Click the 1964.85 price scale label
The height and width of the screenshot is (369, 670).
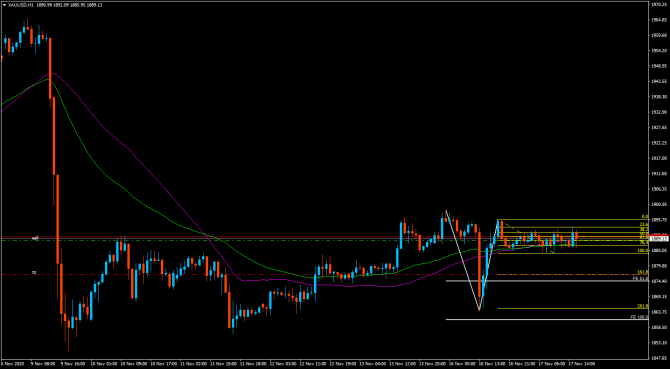(x=659, y=20)
